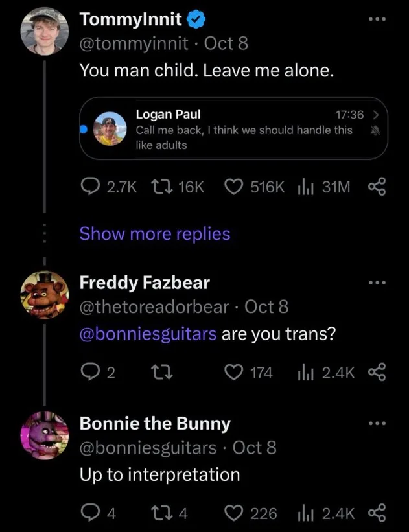Like Bonnie the Bunny's reply, 226 likes
The height and width of the screenshot is (532, 409).
point(233,514)
